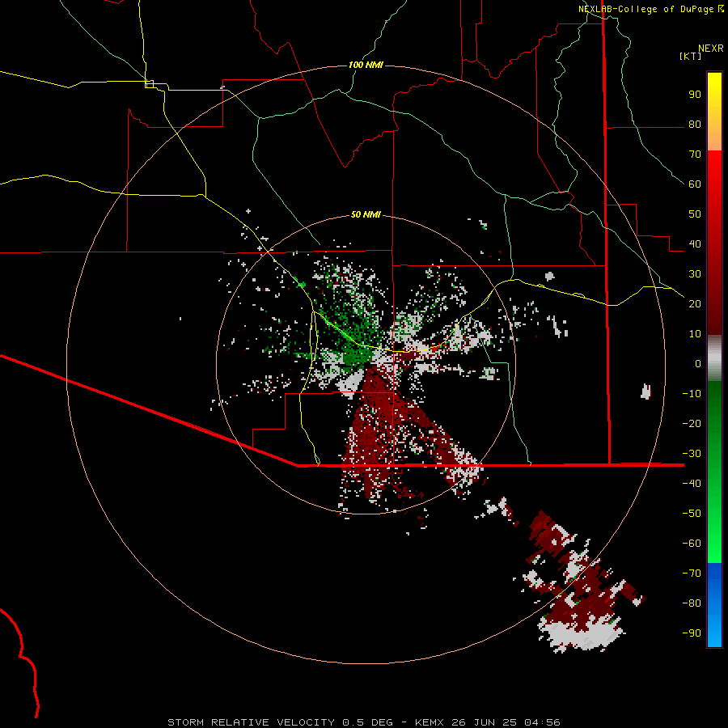Viewport: 728px width, 728px height.
Task: Select the 50 NMI range ring label
Action: [366, 214]
